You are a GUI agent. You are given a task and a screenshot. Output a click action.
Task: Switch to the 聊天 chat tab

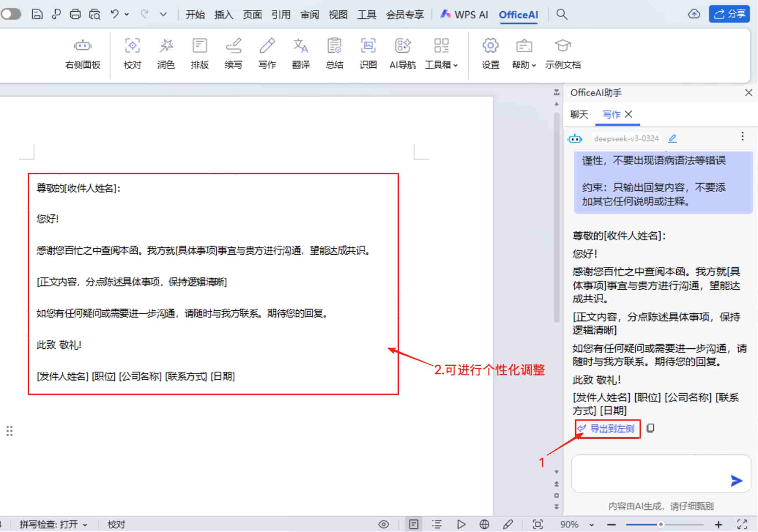coord(579,115)
